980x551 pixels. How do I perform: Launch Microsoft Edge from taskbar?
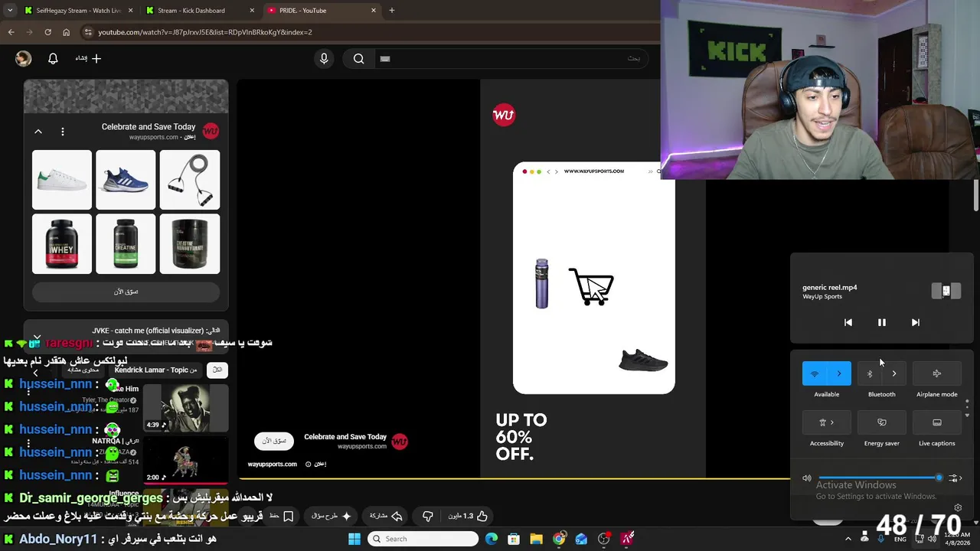[x=492, y=539]
